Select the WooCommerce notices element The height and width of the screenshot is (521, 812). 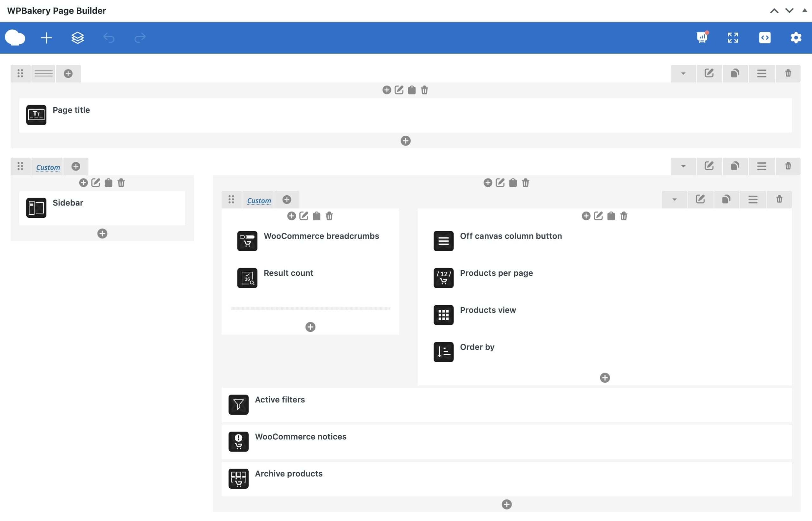[507, 441]
